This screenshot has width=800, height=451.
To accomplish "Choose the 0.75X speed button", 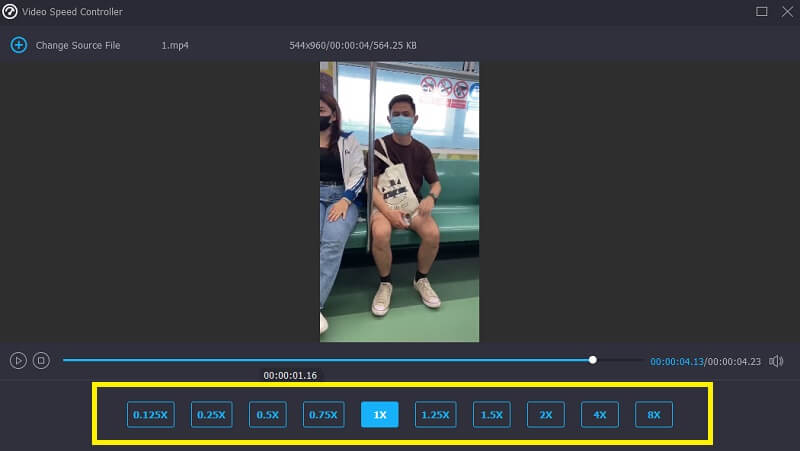I will point(323,414).
